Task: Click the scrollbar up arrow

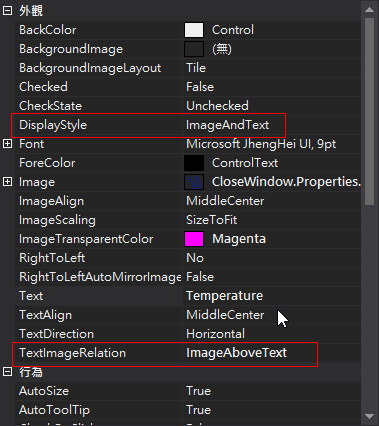Action: point(369,10)
